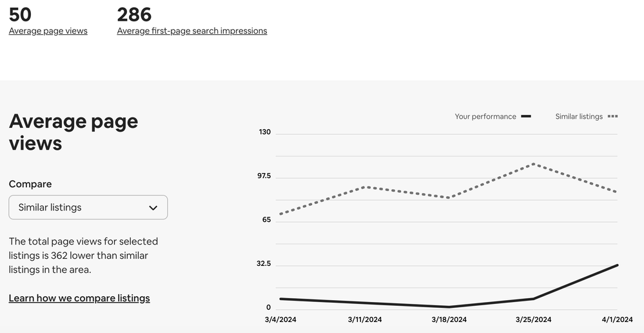Open Average first-page search impressions link

[x=191, y=31]
